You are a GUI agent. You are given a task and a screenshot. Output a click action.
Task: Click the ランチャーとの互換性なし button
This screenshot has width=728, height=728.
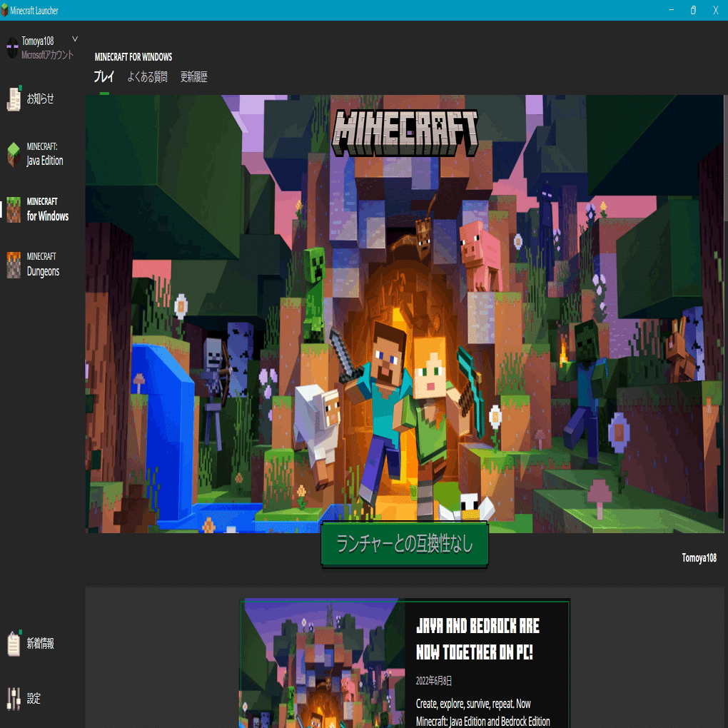point(405,544)
